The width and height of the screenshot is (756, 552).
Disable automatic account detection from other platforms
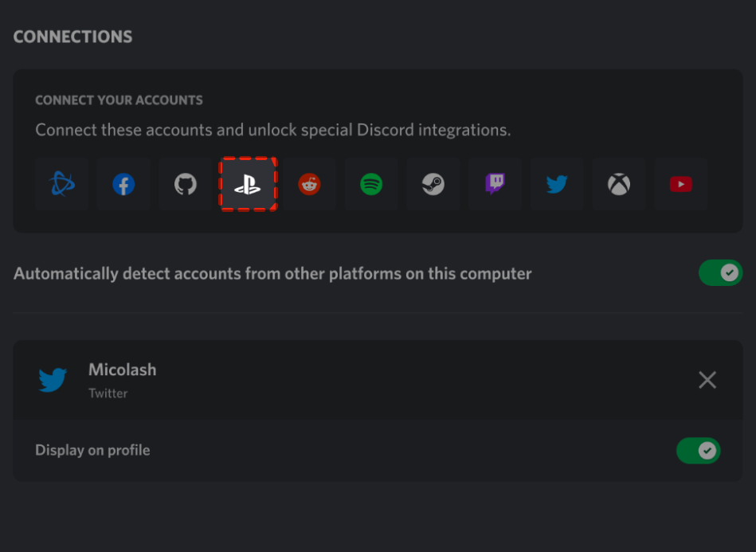(x=720, y=272)
